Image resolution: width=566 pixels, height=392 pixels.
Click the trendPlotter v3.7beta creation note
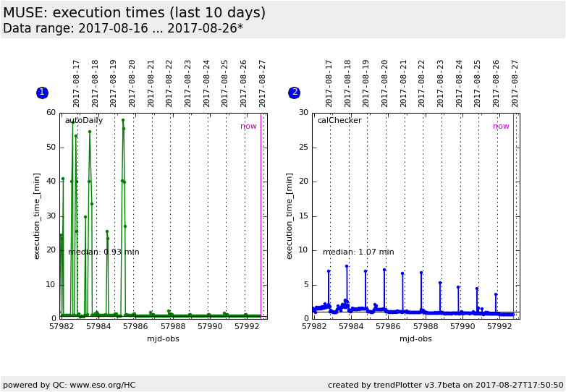point(445,385)
